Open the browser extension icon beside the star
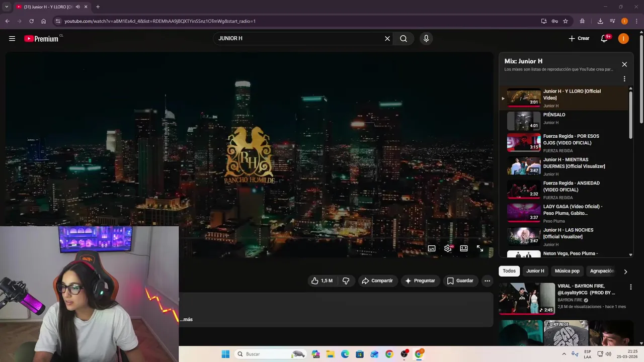 click(x=582, y=21)
